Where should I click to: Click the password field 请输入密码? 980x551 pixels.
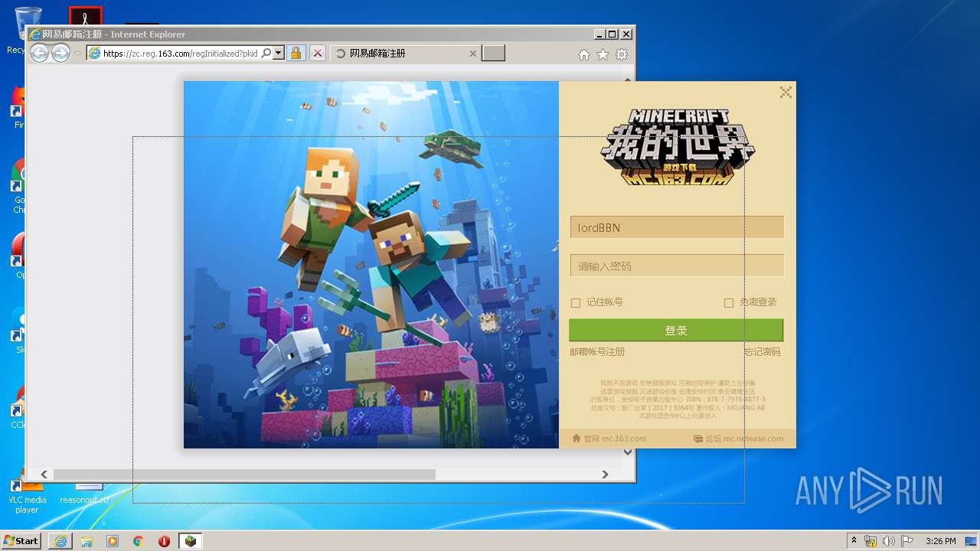(677, 266)
